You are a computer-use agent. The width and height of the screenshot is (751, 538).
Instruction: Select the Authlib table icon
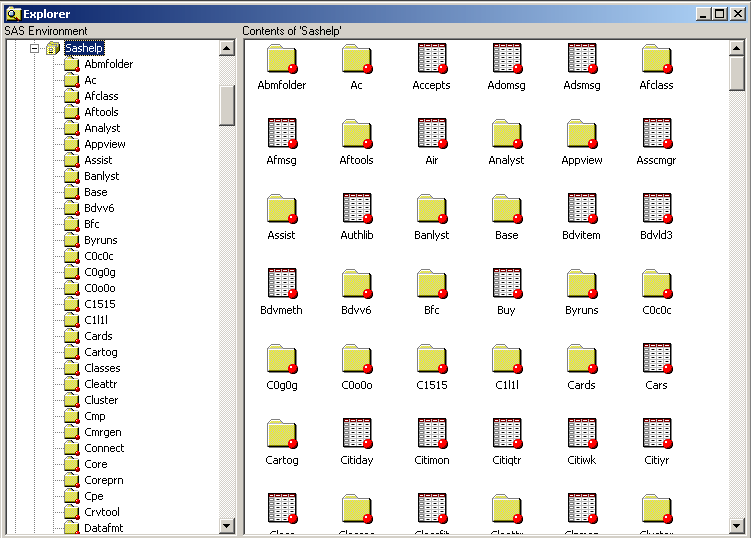(x=357, y=208)
